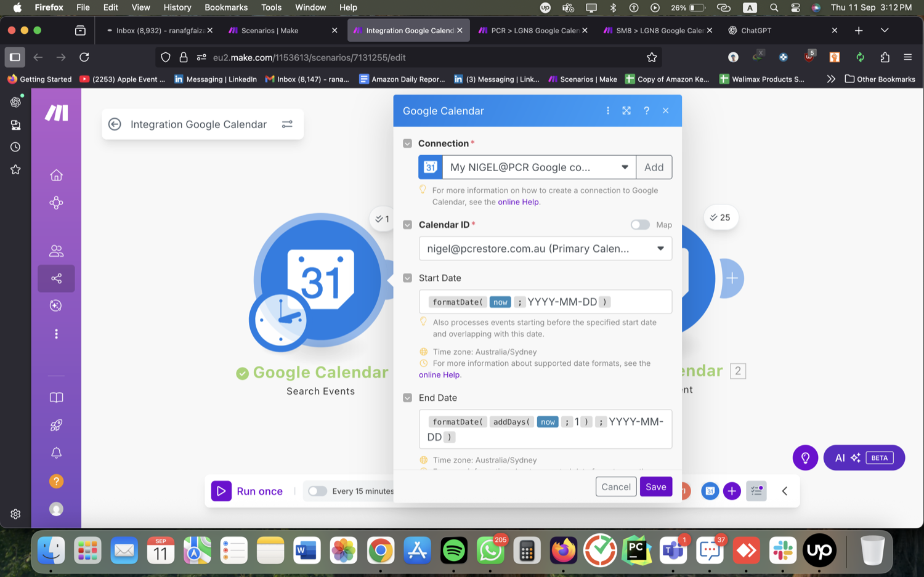Bookmark this page with the star icon
This screenshot has width=924, height=577.
(x=652, y=57)
